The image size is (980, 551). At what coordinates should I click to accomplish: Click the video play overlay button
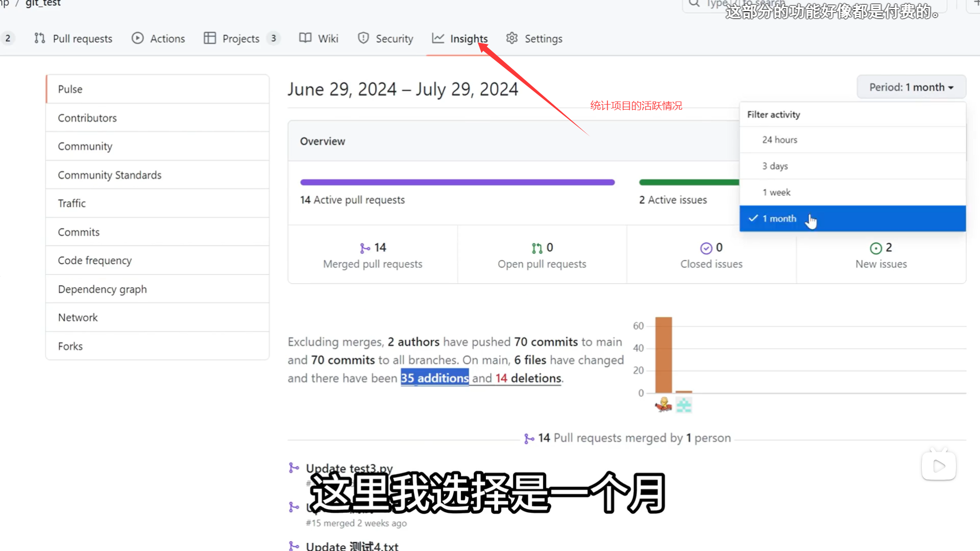[939, 466]
